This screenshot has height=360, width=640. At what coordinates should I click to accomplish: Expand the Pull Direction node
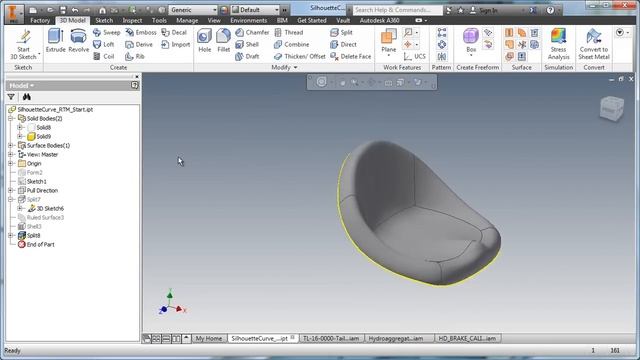11,190
